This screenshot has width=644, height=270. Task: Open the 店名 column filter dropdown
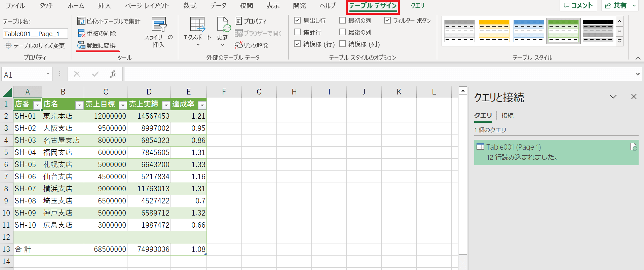[79, 105]
